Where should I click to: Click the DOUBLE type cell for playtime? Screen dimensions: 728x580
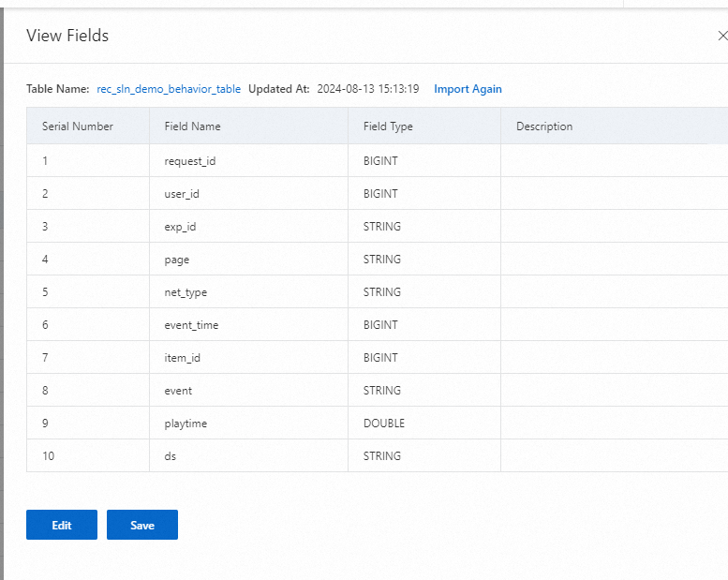(x=384, y=424)
